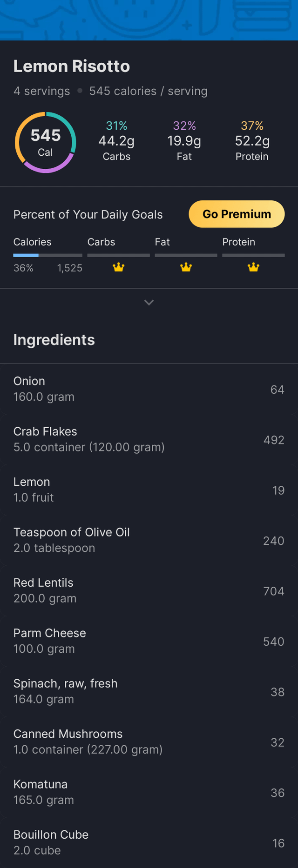Click the Protein premium crown icon
The image size is (298, 868).
click(253, 267)
